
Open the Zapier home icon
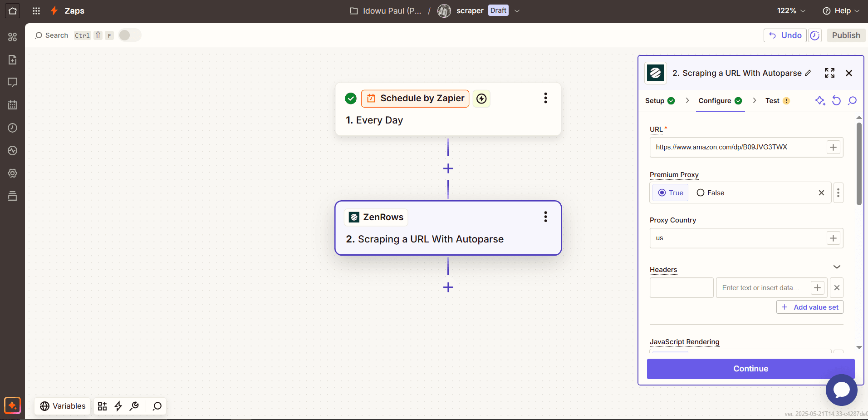pyautogui.click(x=13, y=11)
